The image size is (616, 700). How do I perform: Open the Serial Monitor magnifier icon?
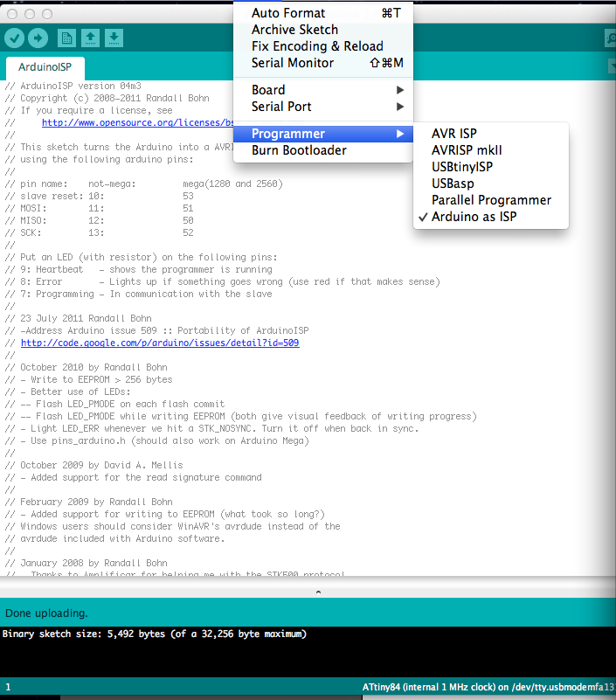(x=611, y=38)
